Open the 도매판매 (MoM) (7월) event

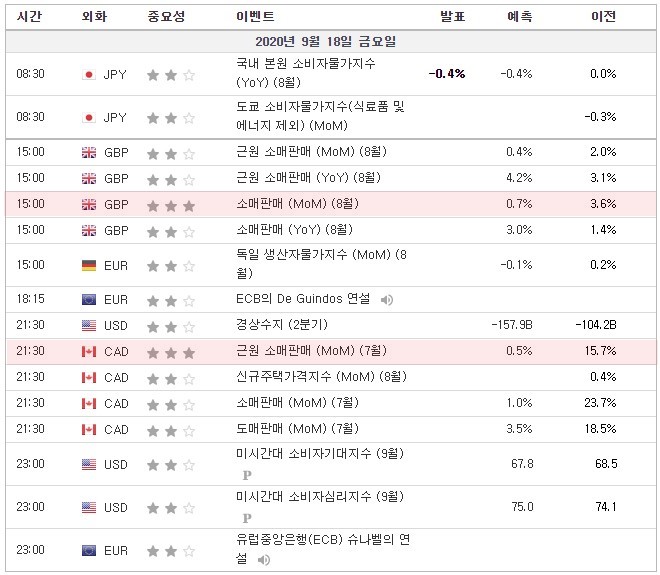297,429
